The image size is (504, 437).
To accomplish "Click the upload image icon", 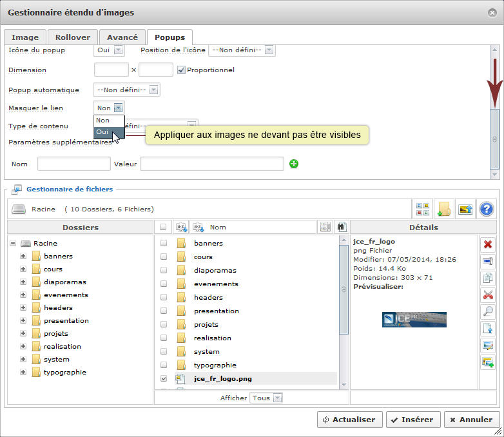I will click(x=465, y=209).
